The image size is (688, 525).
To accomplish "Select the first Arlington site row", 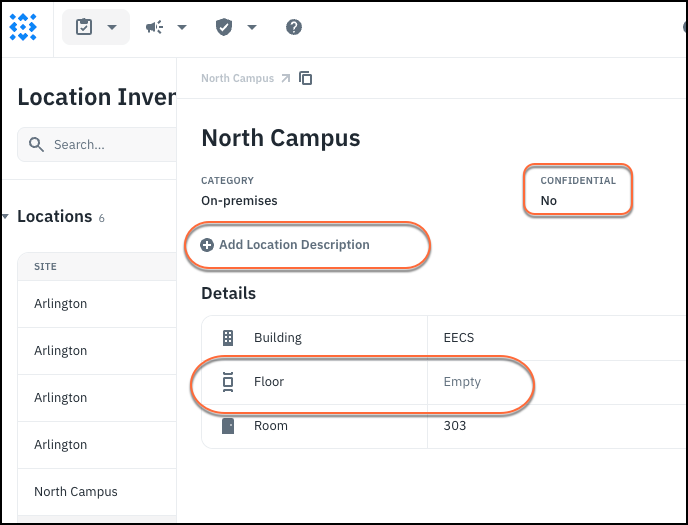I will (x=61, y=304).
